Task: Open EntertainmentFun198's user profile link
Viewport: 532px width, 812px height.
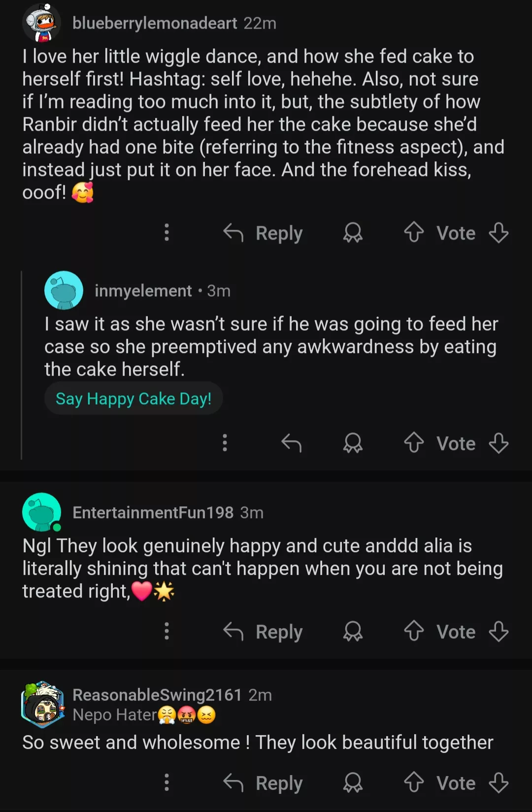Action: [153, 513]
